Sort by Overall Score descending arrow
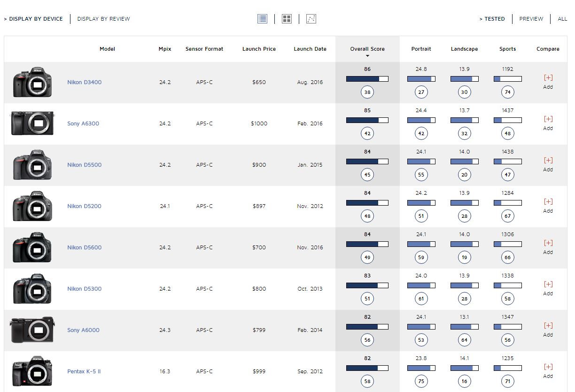 (x=367, y=56)
